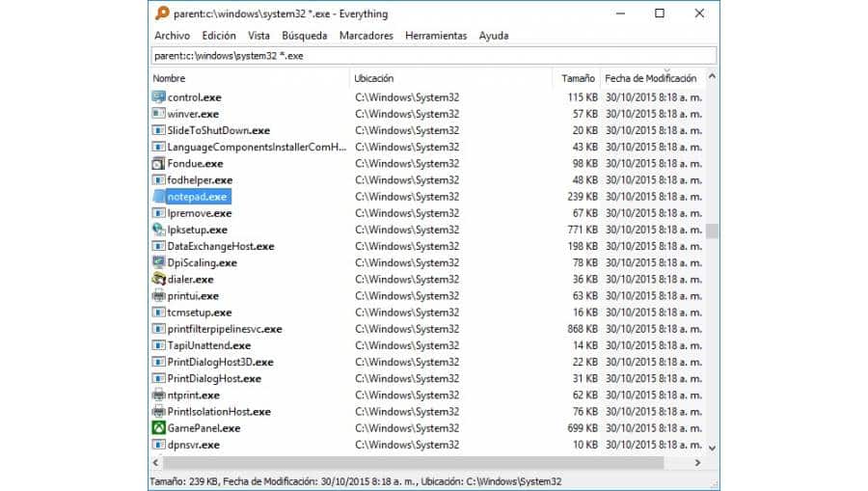Viewport: 868px width, 491px height.
Task: Click the lpksetup.exe globe icon
Action: (158, 230)
